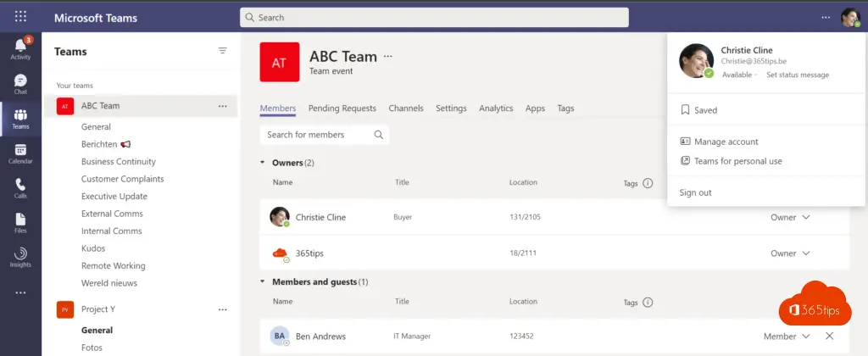Open the Chat icon in sidebar

pyautogui.click(x=20, y=83)
